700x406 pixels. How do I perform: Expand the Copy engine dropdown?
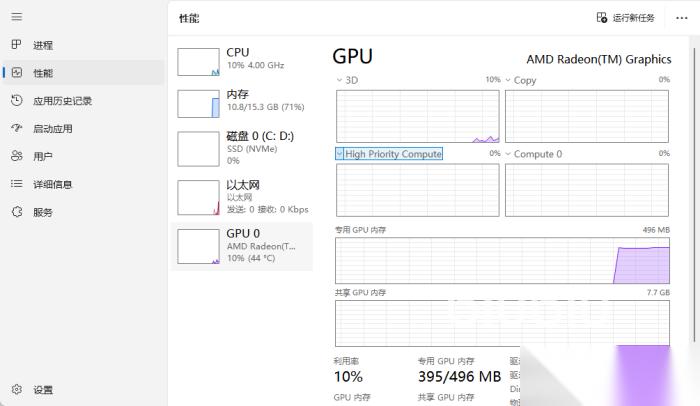(x=508, y=80)
